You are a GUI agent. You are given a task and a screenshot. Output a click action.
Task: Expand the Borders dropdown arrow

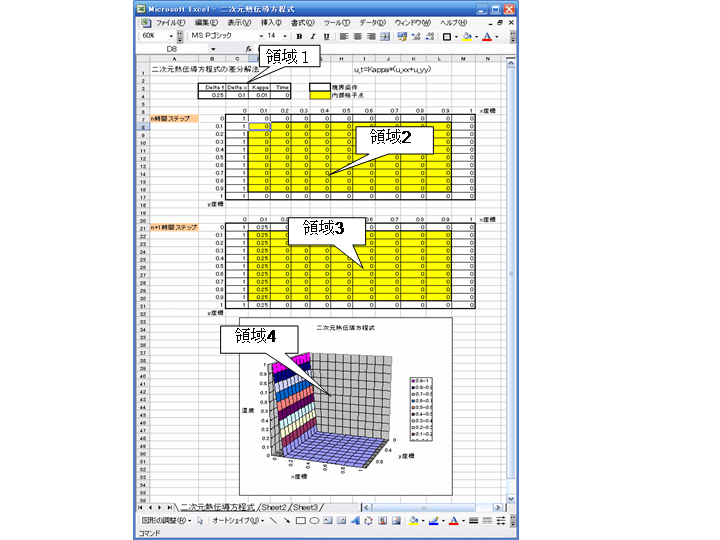click(456, 36)
